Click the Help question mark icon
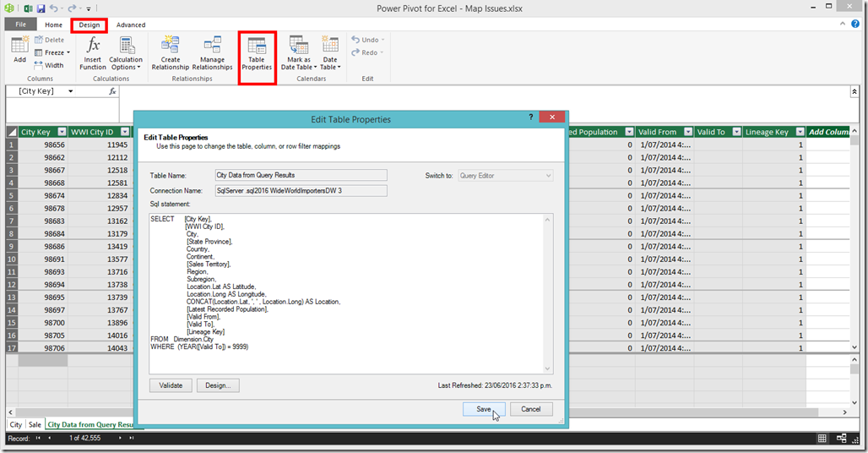 pos(855,24)
